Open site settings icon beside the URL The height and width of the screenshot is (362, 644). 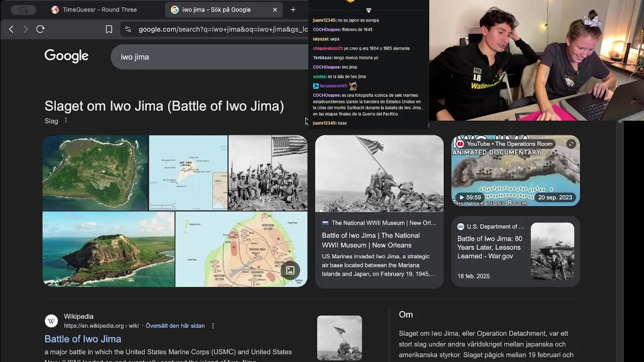click(x=128, y=29)
